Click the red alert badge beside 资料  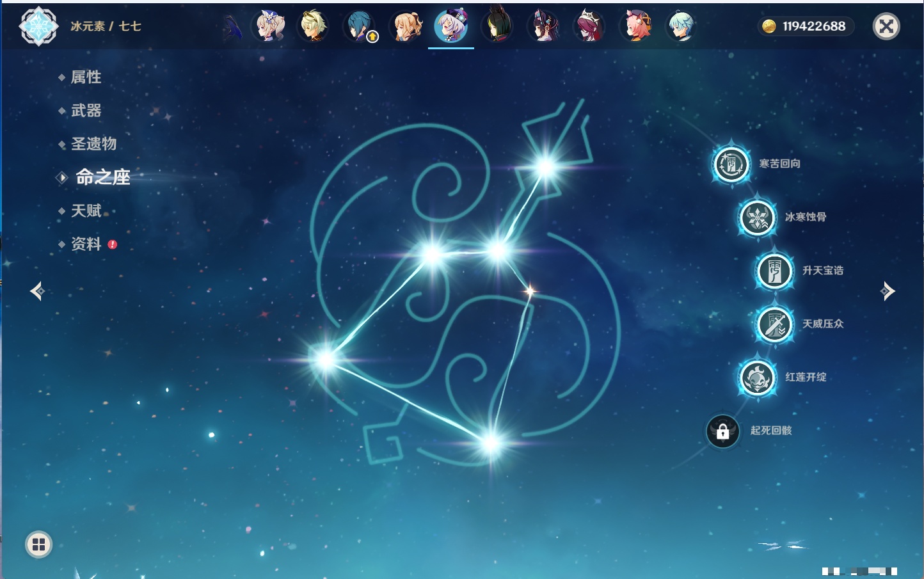click(113, 244)
